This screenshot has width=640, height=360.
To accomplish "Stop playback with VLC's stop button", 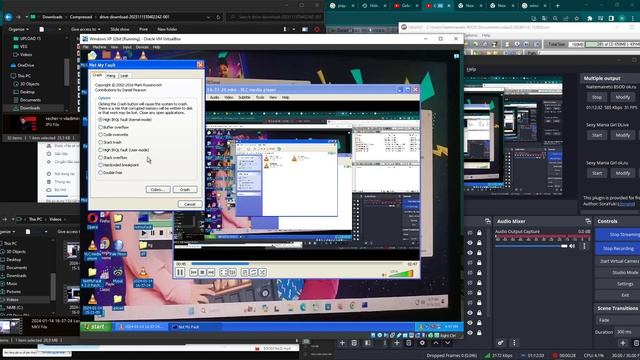I will point(202,272).
